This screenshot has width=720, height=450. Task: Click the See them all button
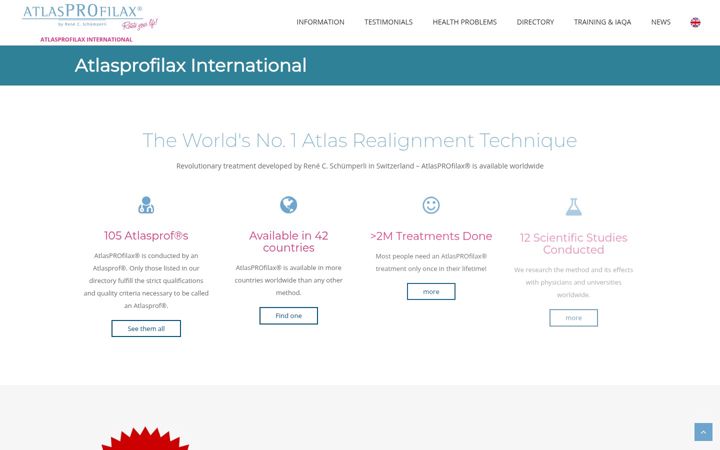tap(146, 328)
